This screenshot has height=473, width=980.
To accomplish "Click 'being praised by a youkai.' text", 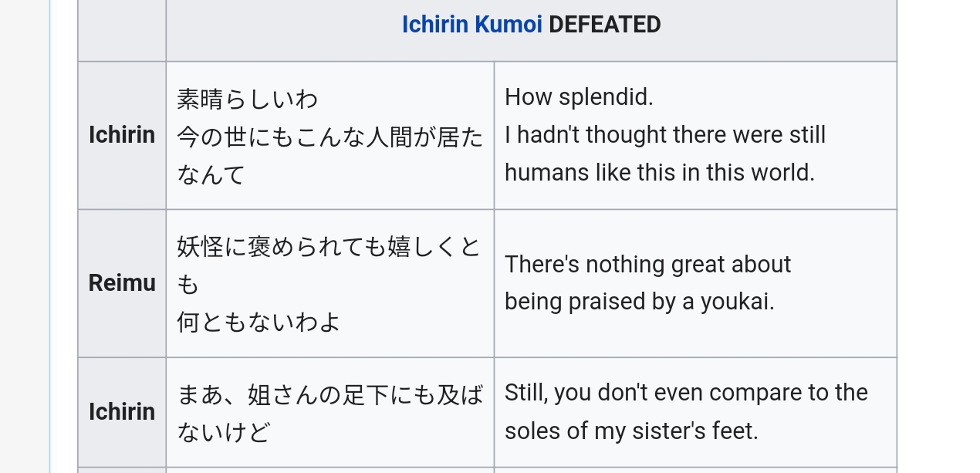I will click(x=639, y=302).
